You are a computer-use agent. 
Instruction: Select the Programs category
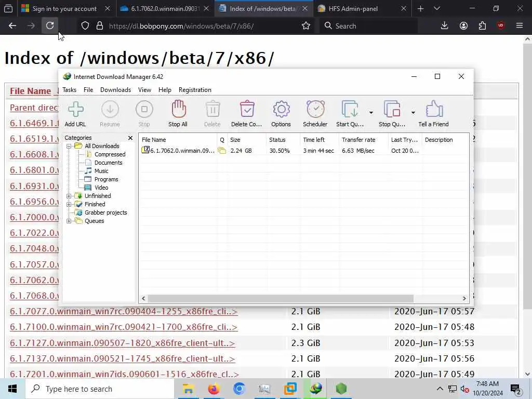pos(106,179)
